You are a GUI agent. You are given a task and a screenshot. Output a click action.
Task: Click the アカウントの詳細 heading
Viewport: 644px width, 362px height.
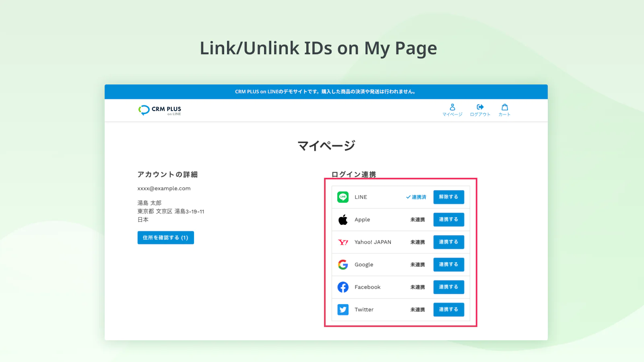[167, 175]
